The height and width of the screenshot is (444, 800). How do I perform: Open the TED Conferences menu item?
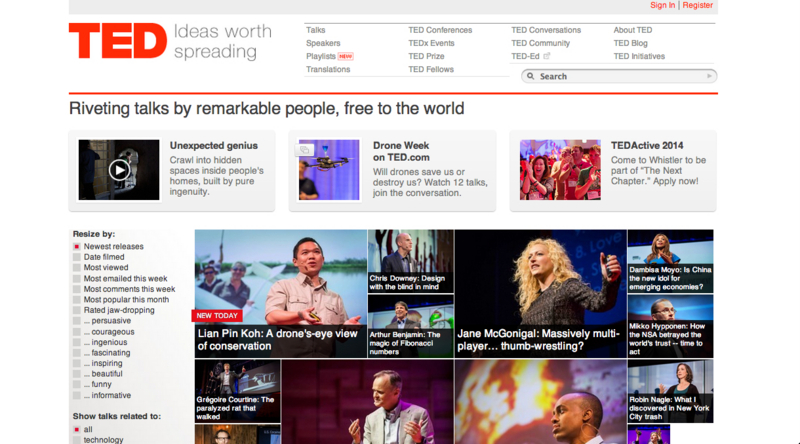[x=440, y=30]
